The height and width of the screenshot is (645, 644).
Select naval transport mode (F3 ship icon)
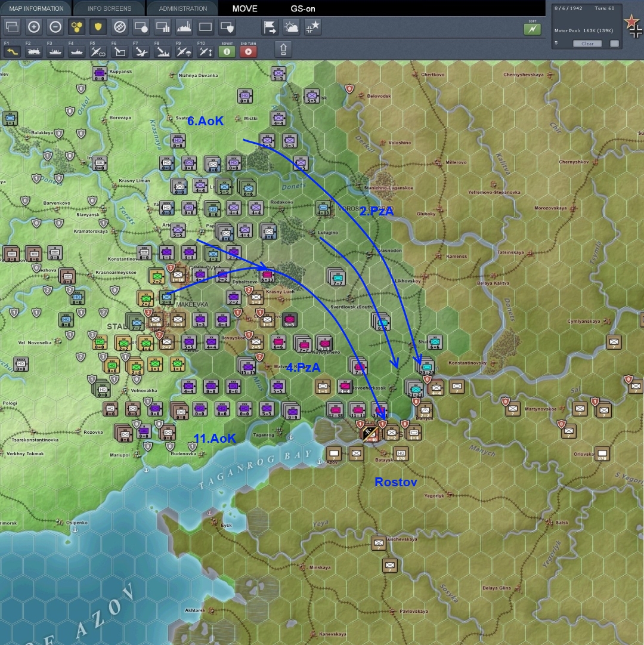pos(55,52)
